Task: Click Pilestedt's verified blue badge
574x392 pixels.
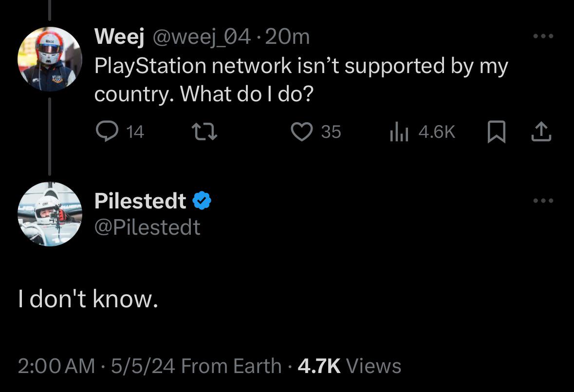Action: (x=202, y=201)
